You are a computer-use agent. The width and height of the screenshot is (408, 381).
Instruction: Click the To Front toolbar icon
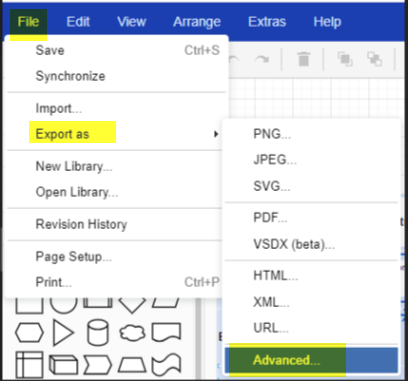345,59
